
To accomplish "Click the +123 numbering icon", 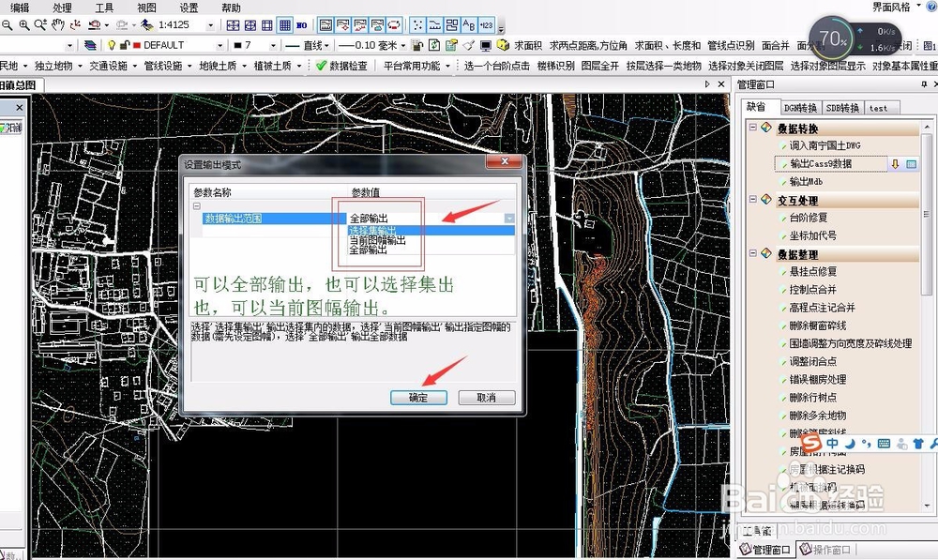I will coord(486,25).
